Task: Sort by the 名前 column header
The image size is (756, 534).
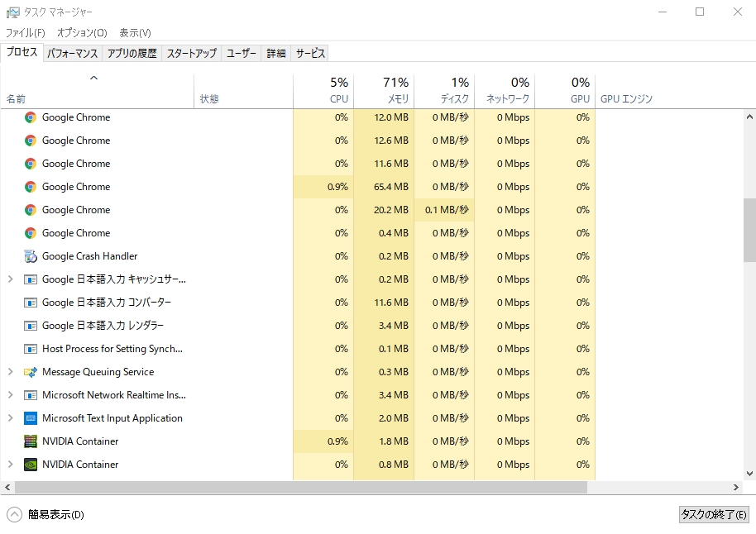Action: pyautogui.click(x=97, y=92)
